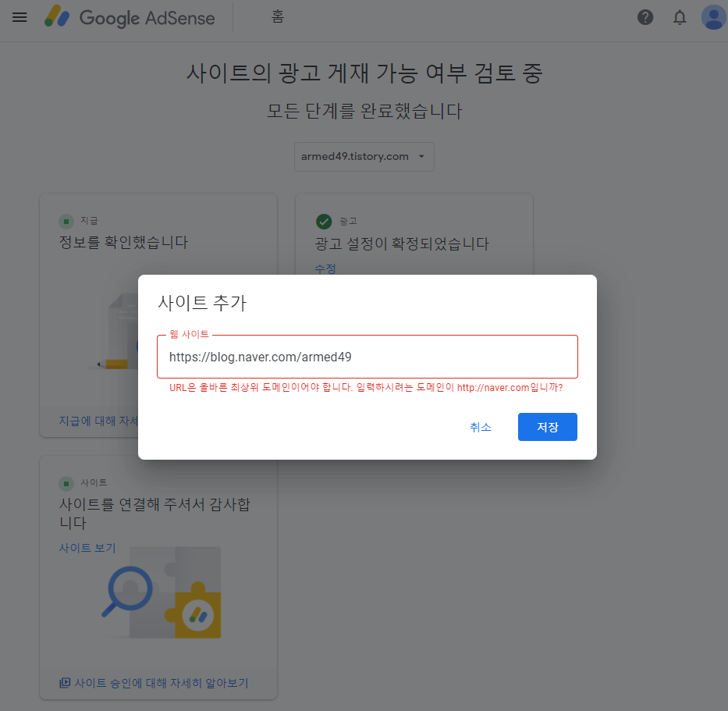Viewport: 728px width, 711px height.
Task: Expand the armed49.tistory.com site dropdown
Action: pyautogui.click(x=364, y=157)
